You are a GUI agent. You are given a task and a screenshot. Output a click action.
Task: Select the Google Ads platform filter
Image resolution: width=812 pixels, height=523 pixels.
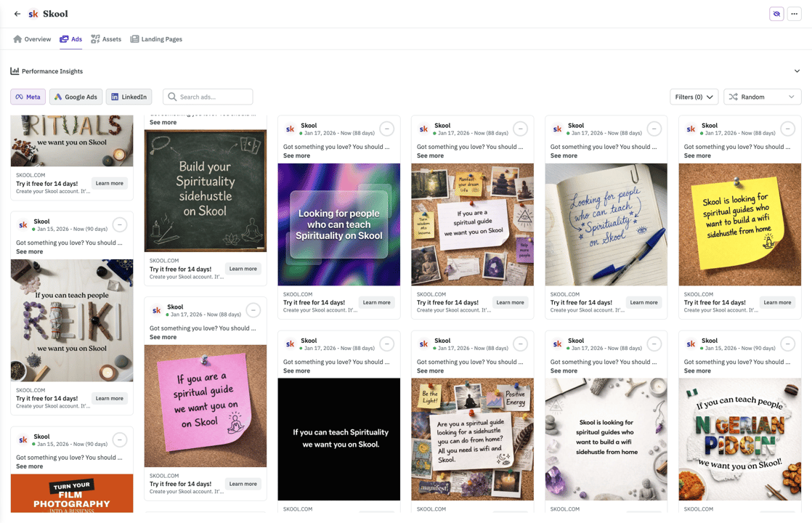(x=76, y=97)
